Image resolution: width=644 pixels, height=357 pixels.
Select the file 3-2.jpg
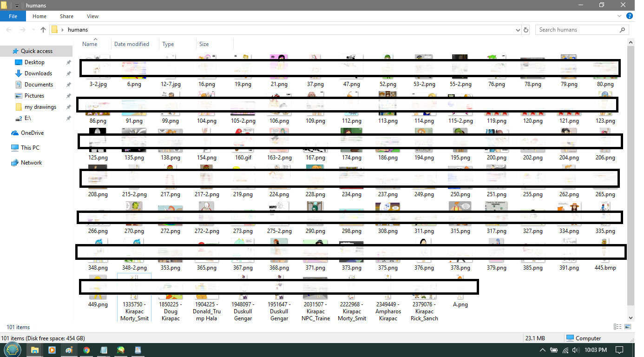coord(98,71)
